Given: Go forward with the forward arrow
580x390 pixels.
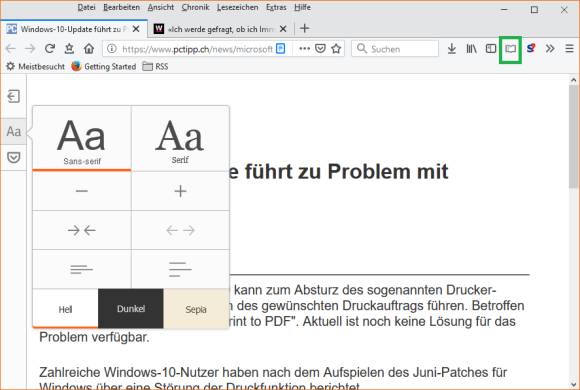Looking at the screenshot, I should pos(30,48).
